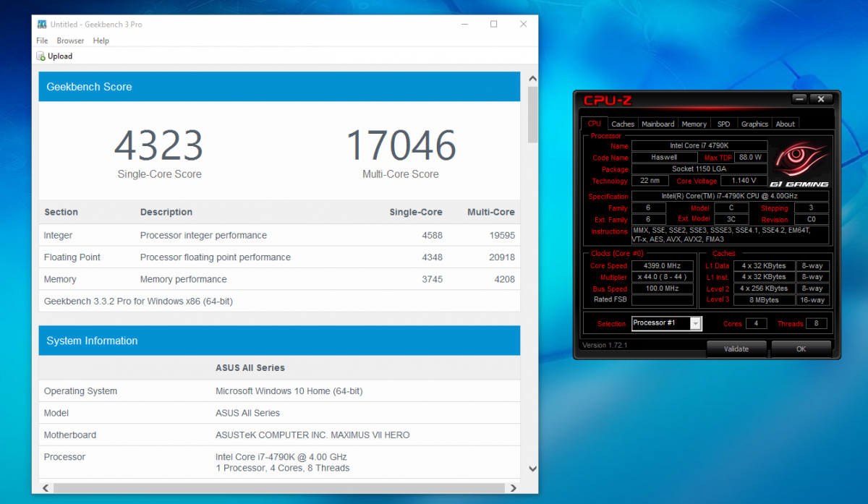Select the Bus Speed value 100.0 MHz
Image resolution: width=868 pixels, height=504 pixels.
point(662,289)
